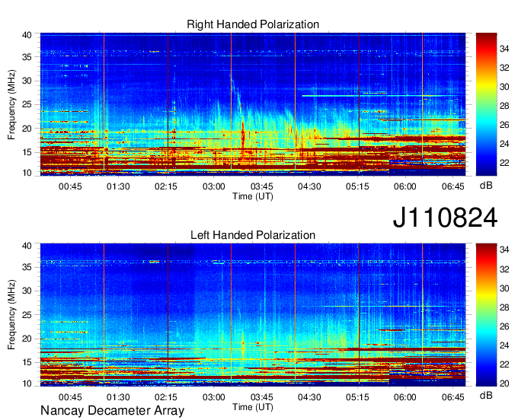Click the 02:15 time tick under Right Handed plot
The height and width of the screenshot is (420, 518).
(x=166, y=186)
